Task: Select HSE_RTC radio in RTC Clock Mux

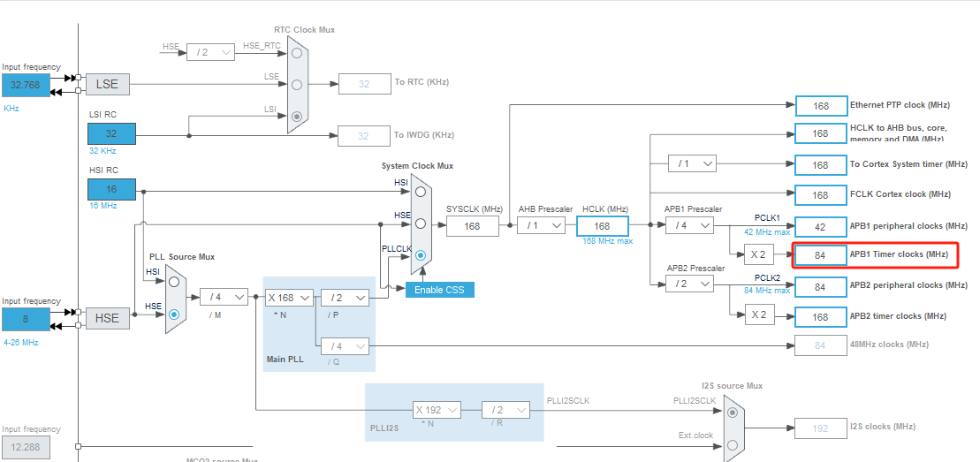Action: click(297, 53)
